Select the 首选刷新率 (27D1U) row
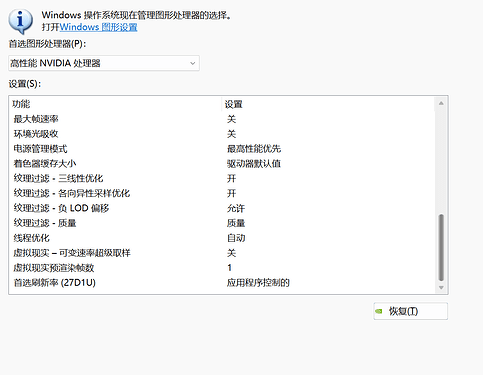The image size is (483, 375). tap(222, 283)
